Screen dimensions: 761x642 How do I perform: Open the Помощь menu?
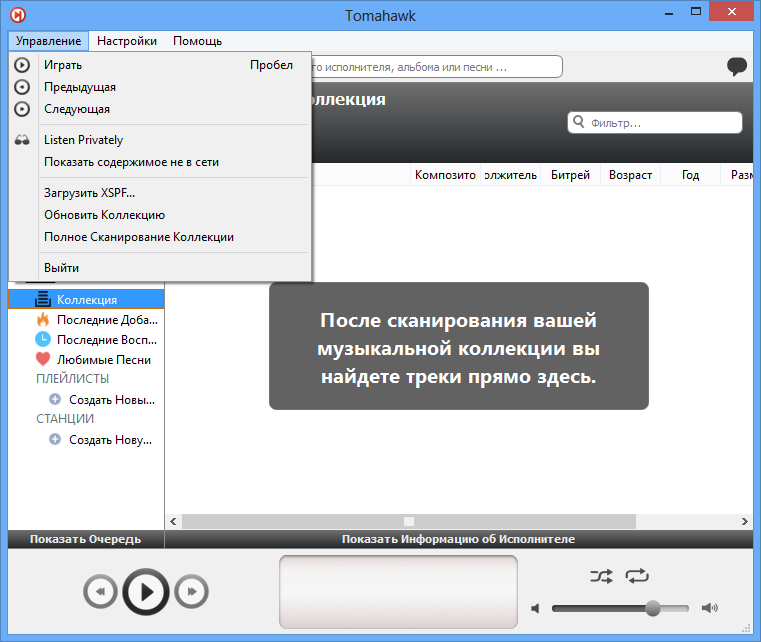click(198, 41)
